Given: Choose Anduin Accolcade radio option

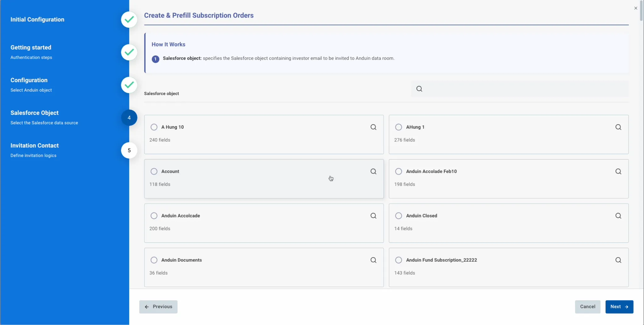Looking at the screenshot, I should 154,216.
